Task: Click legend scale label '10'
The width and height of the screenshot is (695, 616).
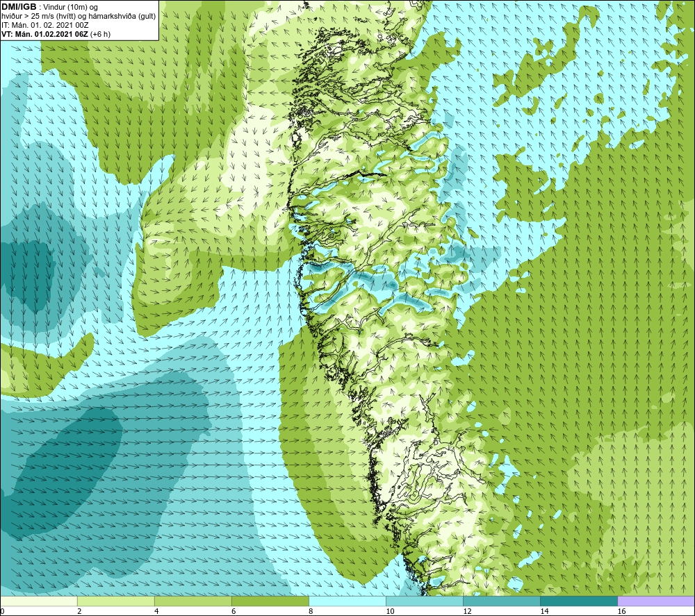Action: [390, 611]
